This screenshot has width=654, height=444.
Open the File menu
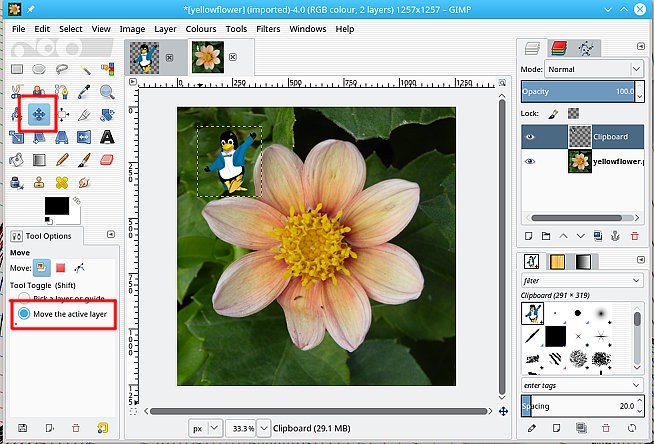[x=18, y=29]
